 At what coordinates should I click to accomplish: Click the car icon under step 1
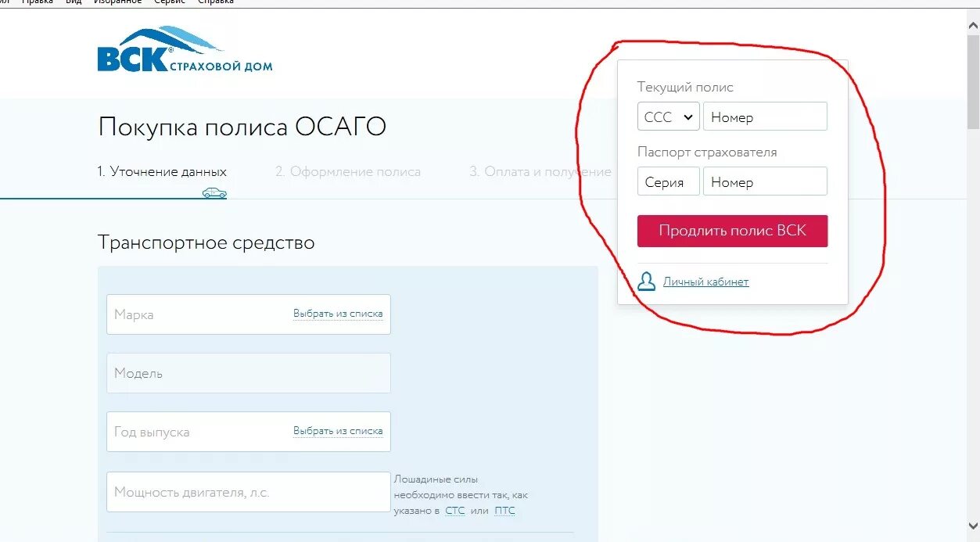(214, 192)
